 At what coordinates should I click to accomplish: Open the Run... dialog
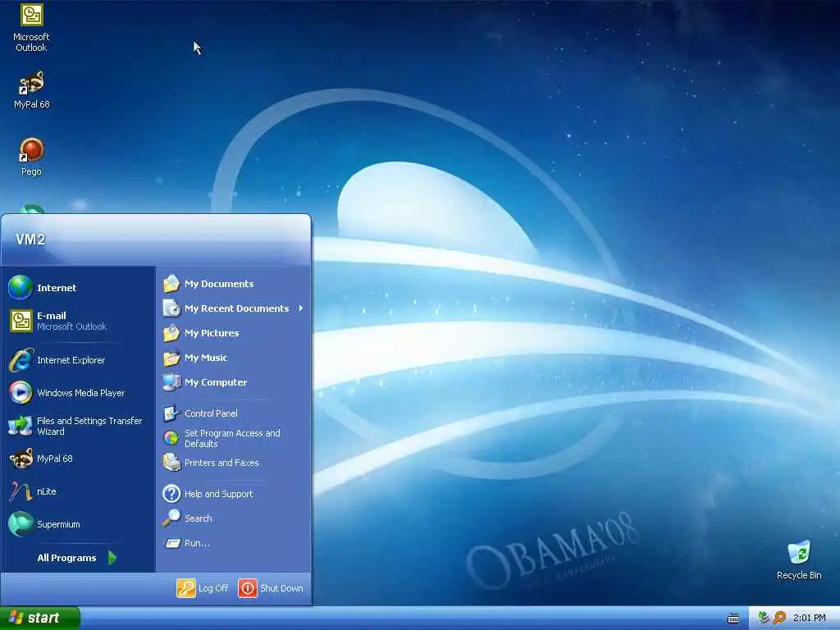(x=234, y=543)
